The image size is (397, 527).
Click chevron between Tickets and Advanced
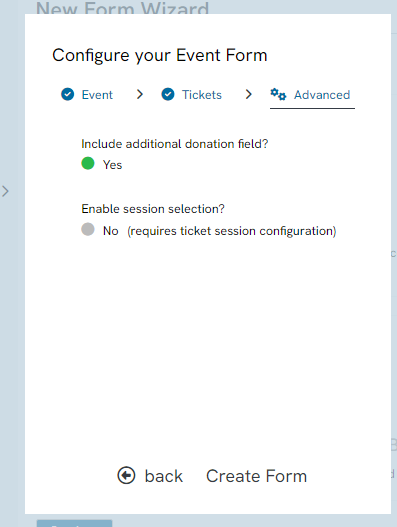(248, 94)
